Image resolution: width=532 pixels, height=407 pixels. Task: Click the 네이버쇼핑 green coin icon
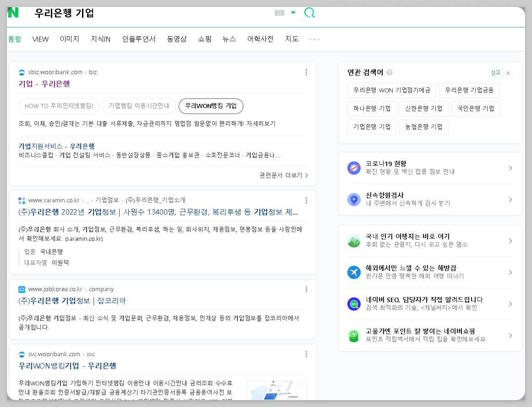point(354,336)
